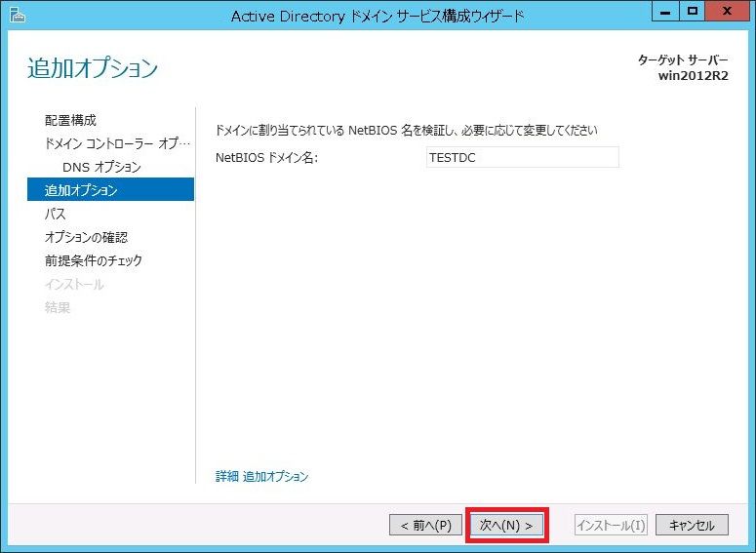Click the < 前へ(P) button

(x=425, y=525)
